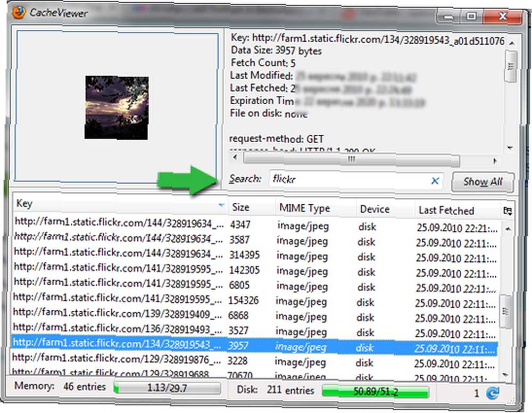Clear the search field with the X icon

435,180
